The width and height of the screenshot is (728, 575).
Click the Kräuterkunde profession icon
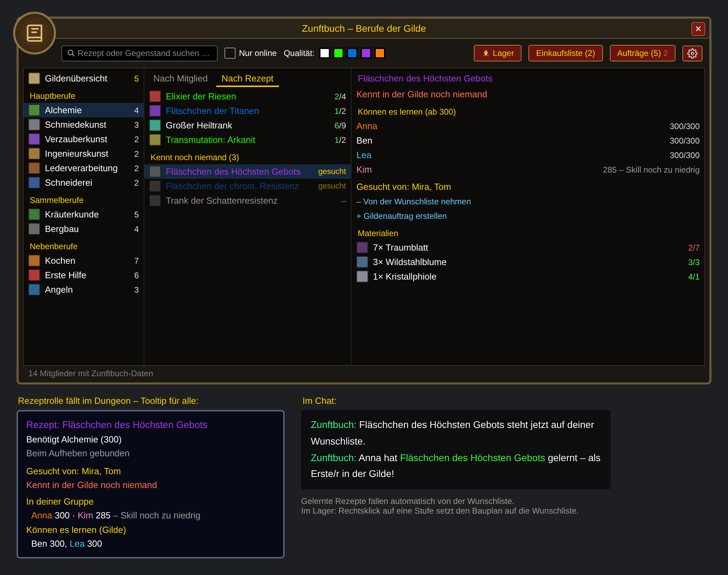(x=34, y=214)
